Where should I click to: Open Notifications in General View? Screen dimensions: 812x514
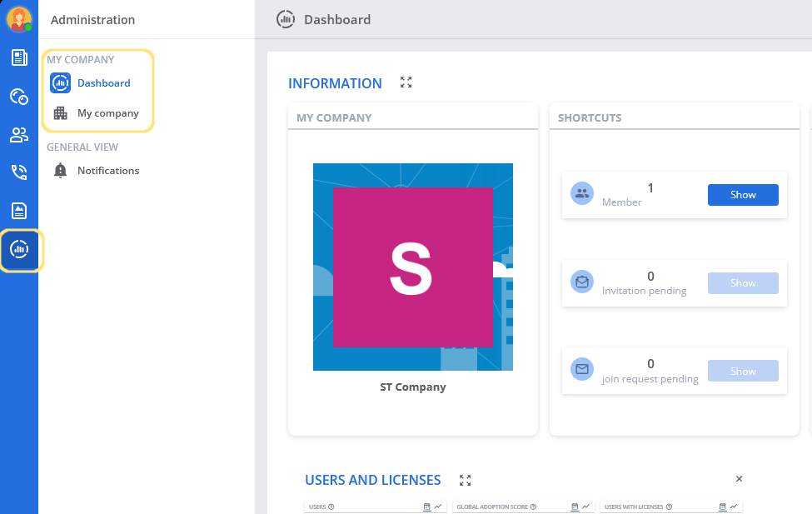[97, 171]
